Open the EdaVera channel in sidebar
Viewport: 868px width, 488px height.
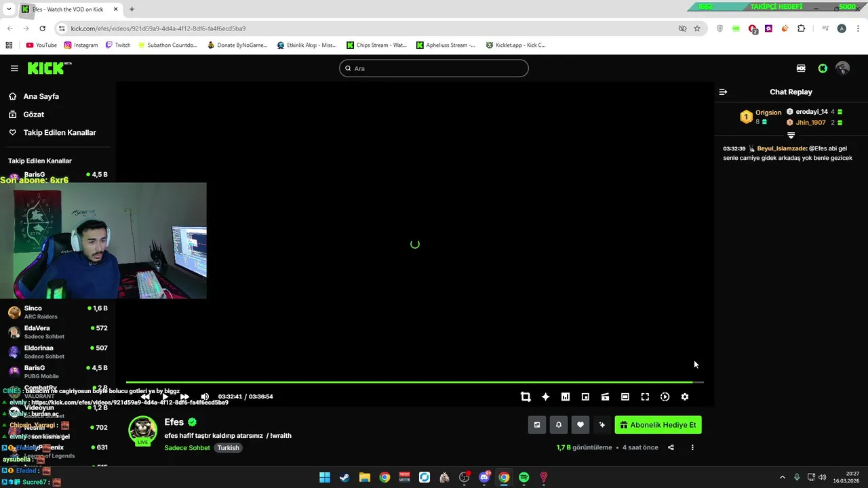click(x=58, y=332)
